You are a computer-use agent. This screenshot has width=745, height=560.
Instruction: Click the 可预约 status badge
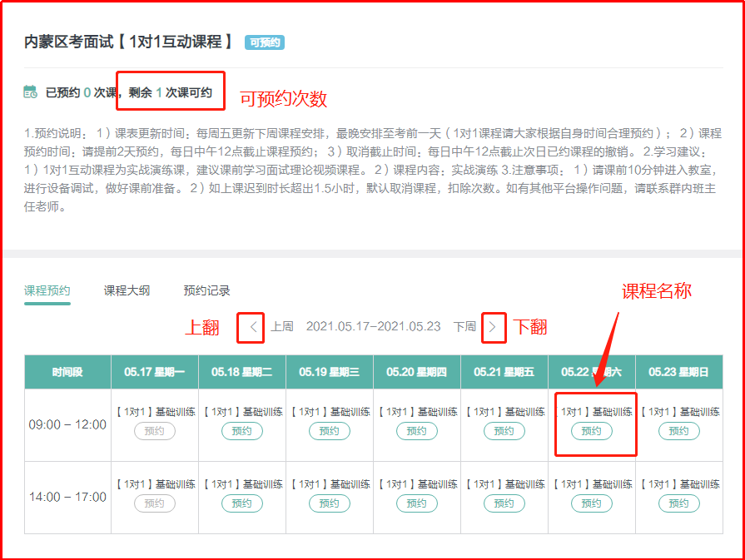(x=264, y=42)
